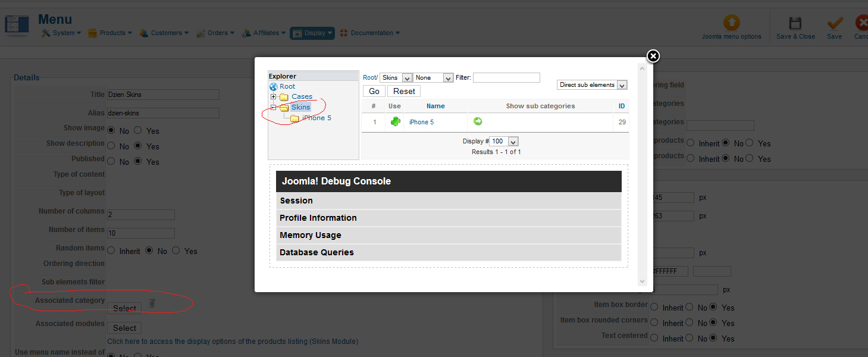Click the Reset button
This screenshot has height=357, width=868.
pos(404,91)
